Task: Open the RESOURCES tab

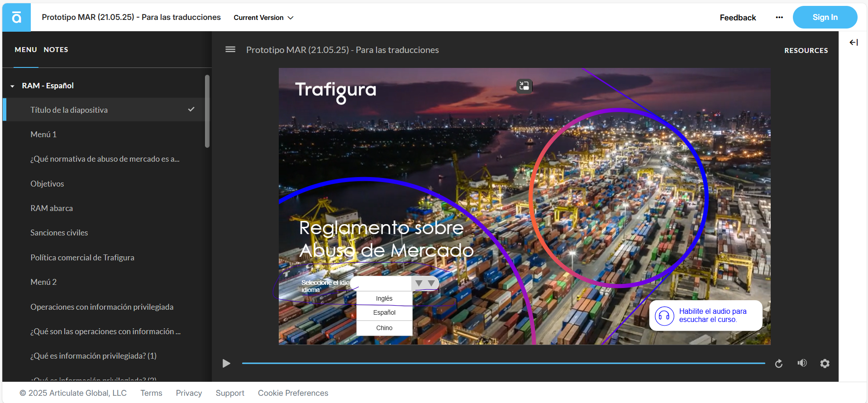Action: [806, 50]
